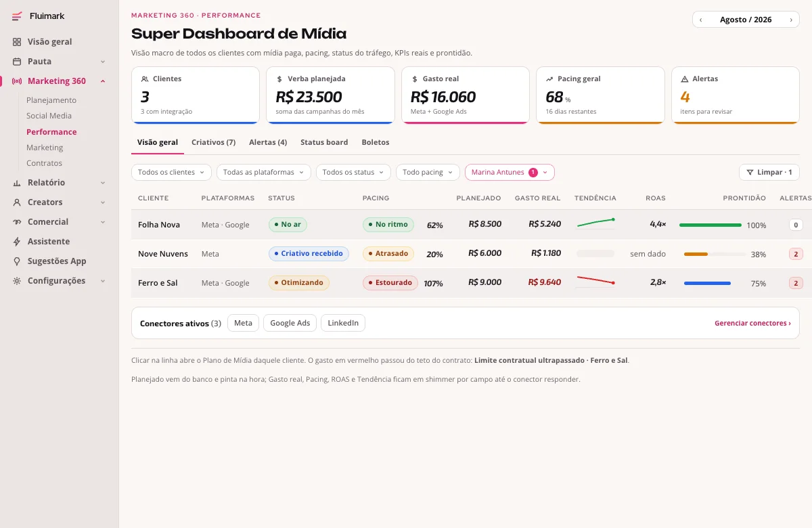Expand the Creators sidebar section
812x528 pixels.
pos(103,202)
